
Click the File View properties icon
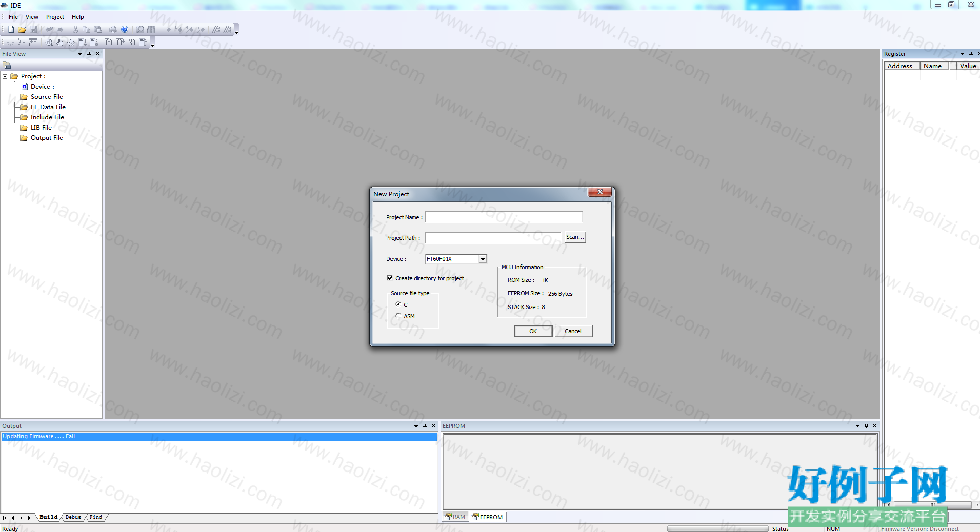click(x=7, y=65)
